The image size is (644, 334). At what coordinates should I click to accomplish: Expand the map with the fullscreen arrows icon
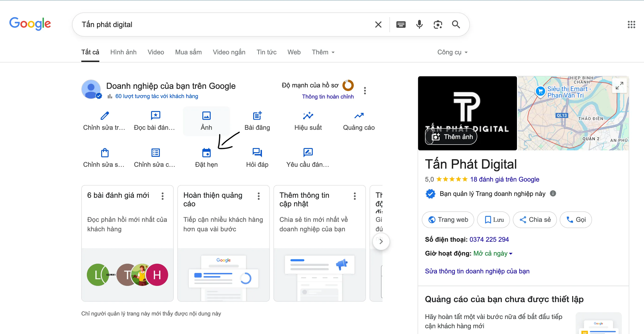coord(620,86)
